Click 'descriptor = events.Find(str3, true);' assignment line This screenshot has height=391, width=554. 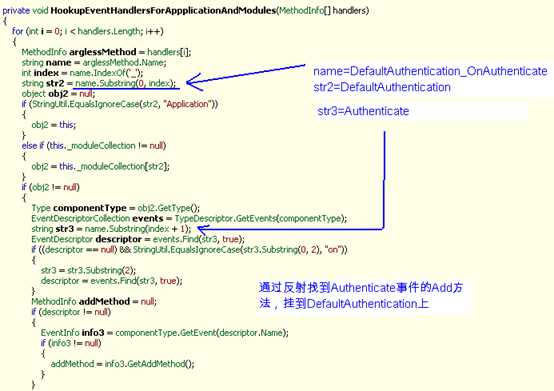click(x=112, y=281)
